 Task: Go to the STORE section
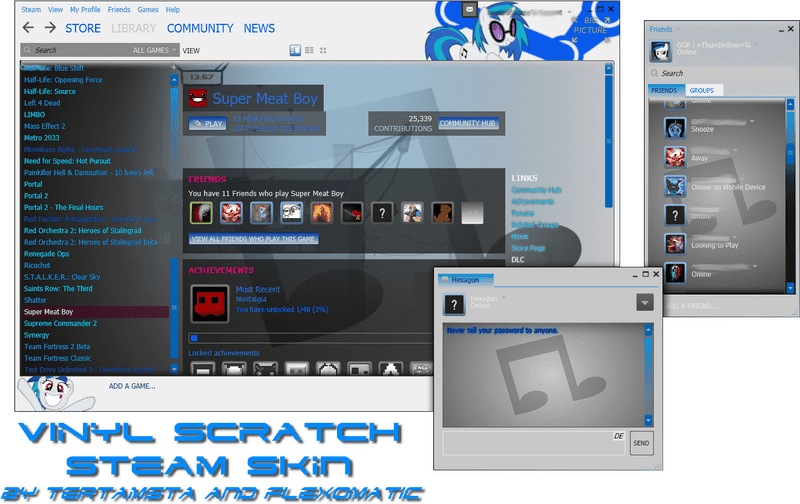(83, 29)
